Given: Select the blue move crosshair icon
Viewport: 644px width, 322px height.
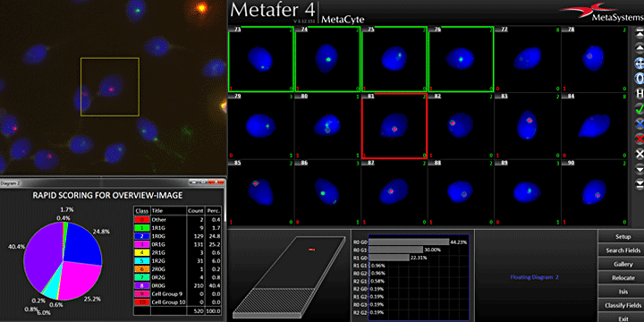Looking at the screenshot, I should (x=639, y=64).
